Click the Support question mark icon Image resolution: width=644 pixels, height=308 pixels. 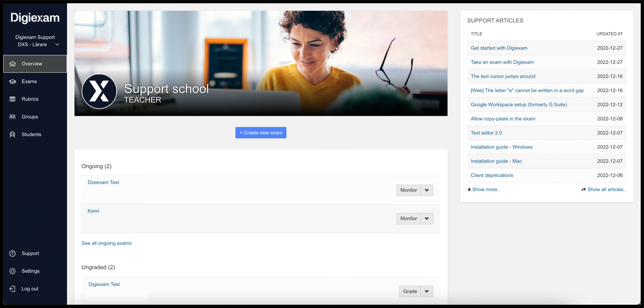(12, 253)
